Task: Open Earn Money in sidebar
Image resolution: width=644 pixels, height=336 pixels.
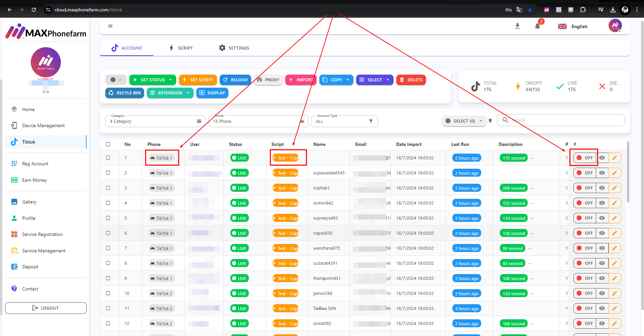Action: pyautogui.click(x=46, y=180)
